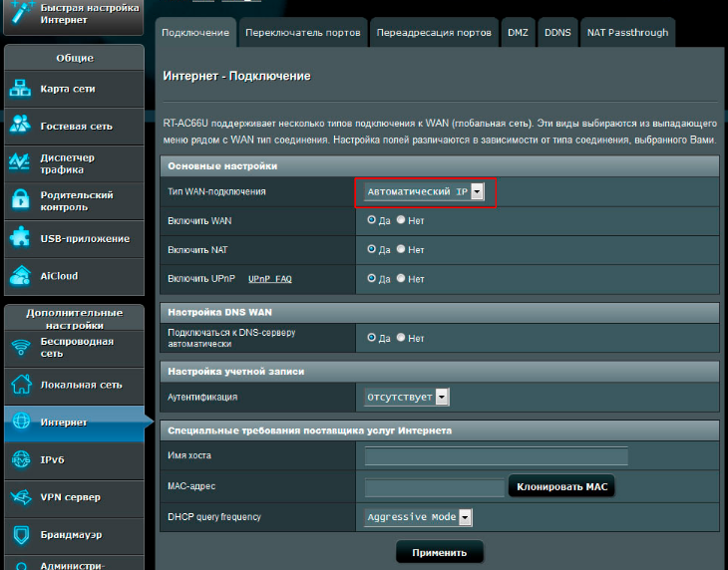Select Да for Включить WAN

click(371, 220)
